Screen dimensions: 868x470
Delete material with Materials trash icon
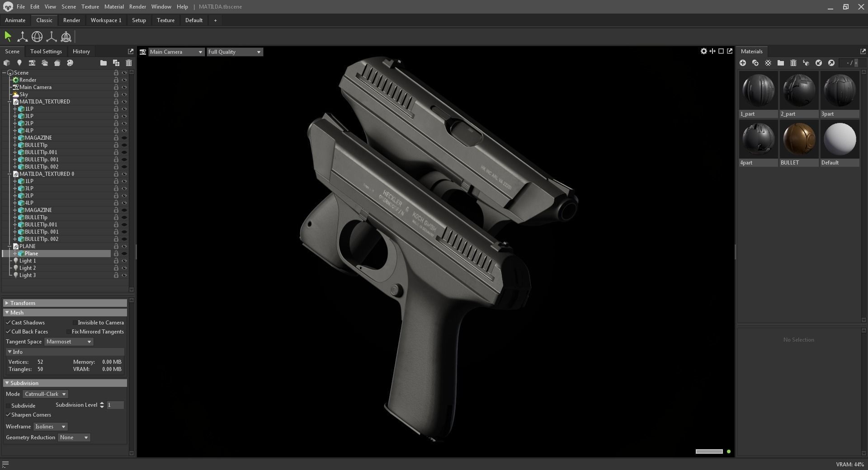coord(793,63)
